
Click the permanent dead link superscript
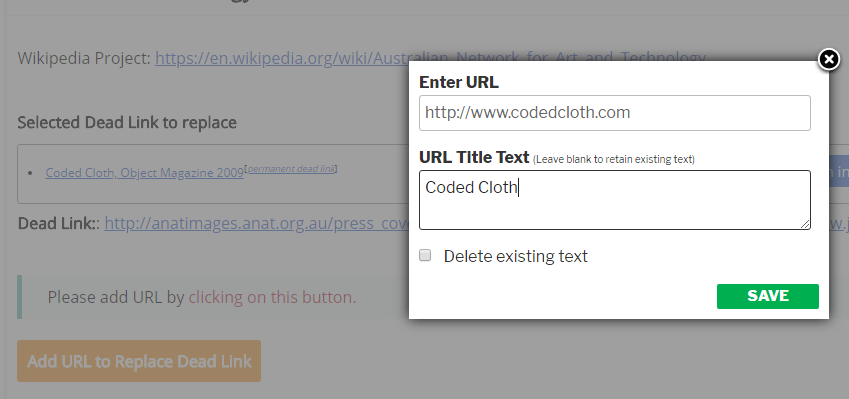291,168
